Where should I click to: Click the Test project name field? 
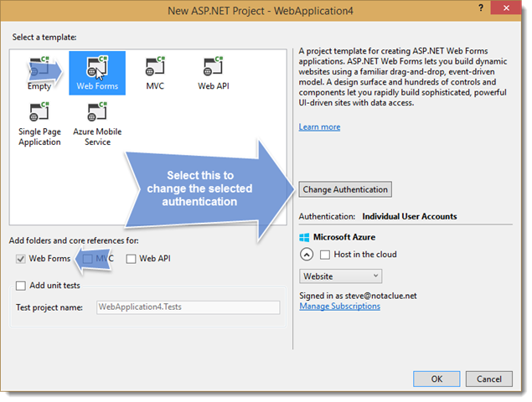tap(188, 307)
